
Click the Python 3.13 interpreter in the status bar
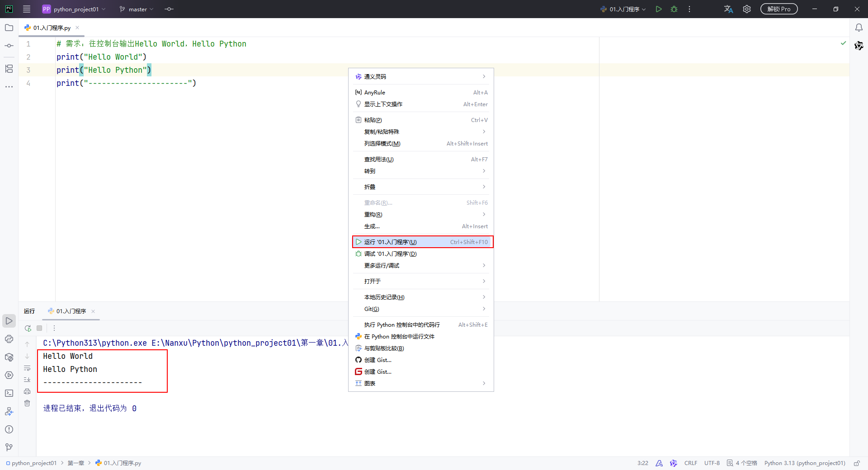point(804,463)
